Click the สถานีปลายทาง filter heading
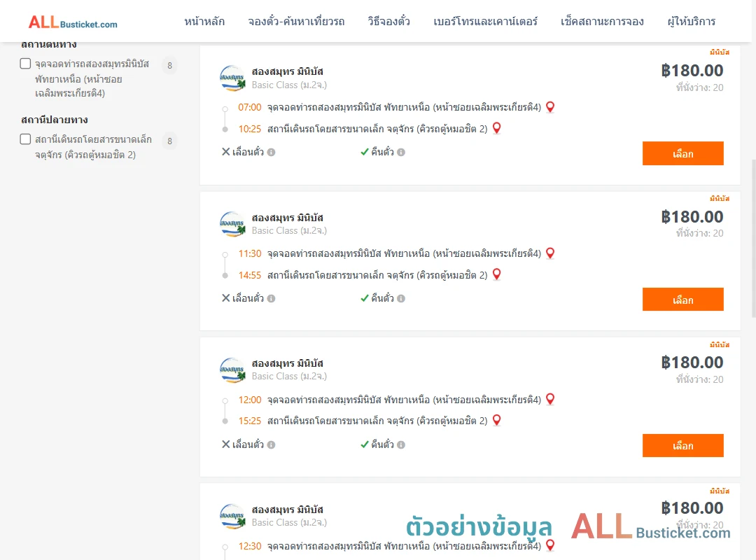Screen dimensions: 756x560 click(x=55, y=120)
